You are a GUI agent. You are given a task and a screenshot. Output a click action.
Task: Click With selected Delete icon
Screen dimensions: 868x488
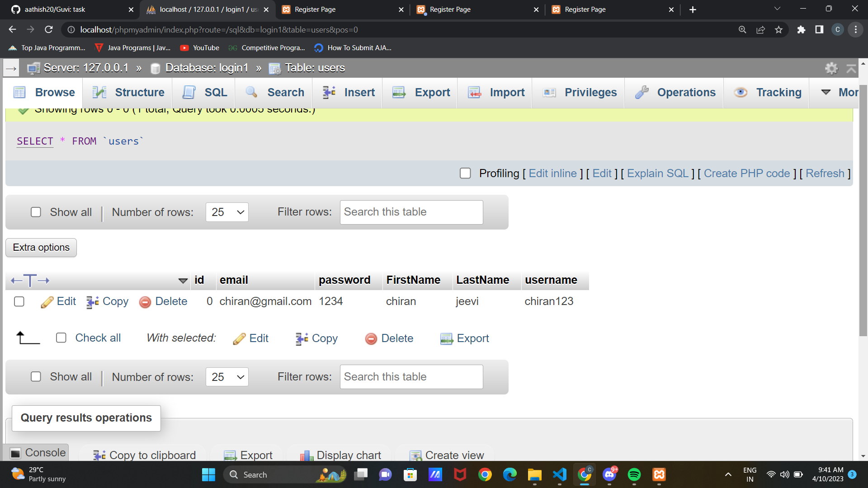[371, 338]
